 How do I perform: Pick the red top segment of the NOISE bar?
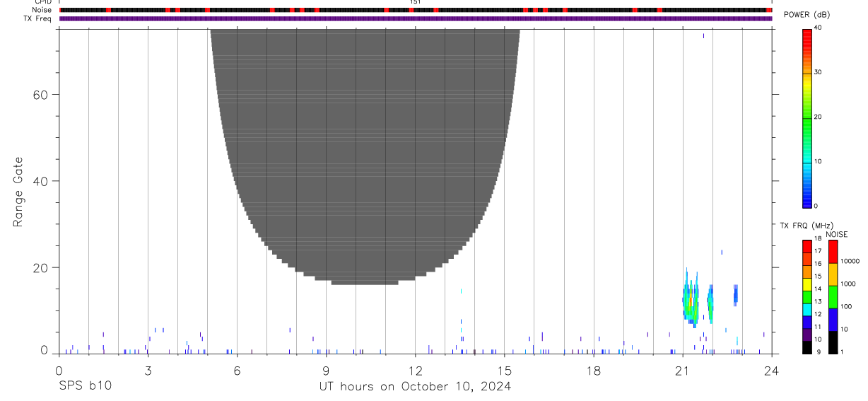coord(833,252)
